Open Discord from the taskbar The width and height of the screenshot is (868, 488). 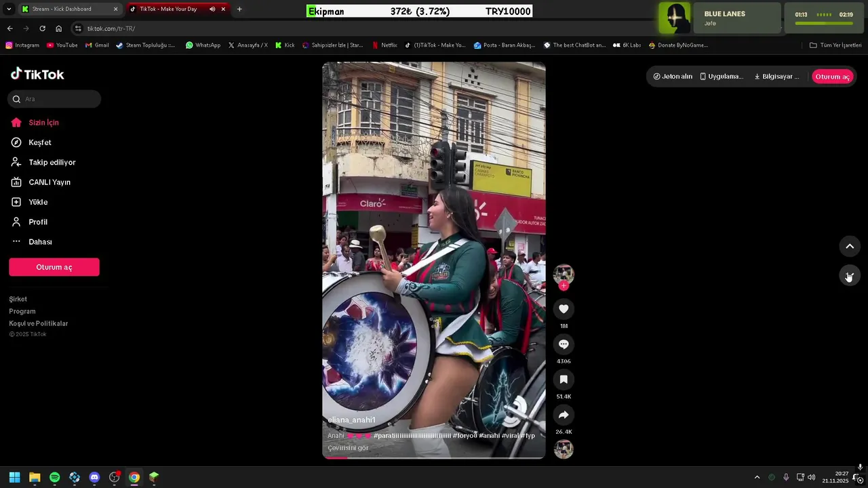(94, 477)
